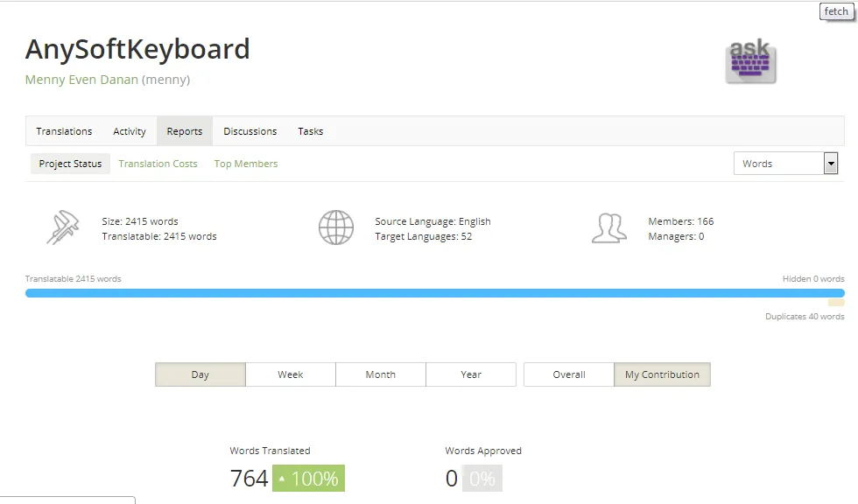Click 'Hidden 0 words' label
858x504 pixels.
(813, 279)
